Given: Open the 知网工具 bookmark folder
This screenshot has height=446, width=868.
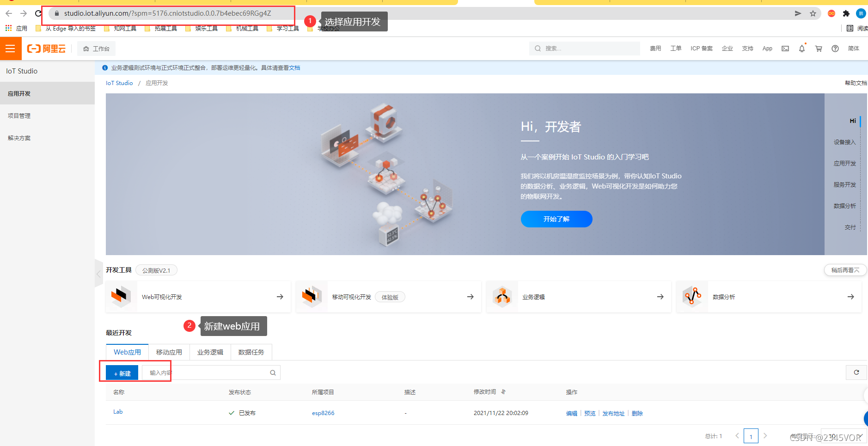Looking at the screenshot, I should click(x=120, y=29).
